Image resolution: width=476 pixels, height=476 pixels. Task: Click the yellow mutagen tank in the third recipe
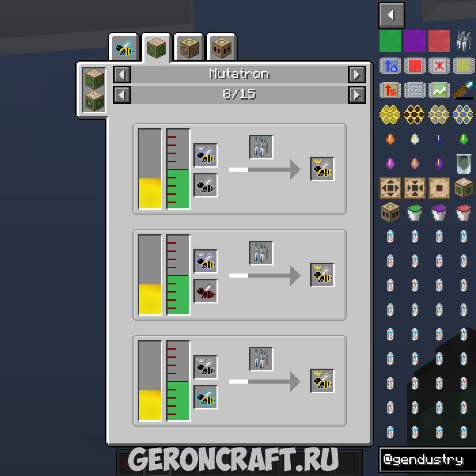pyautogui.click(x=149, y=381)
